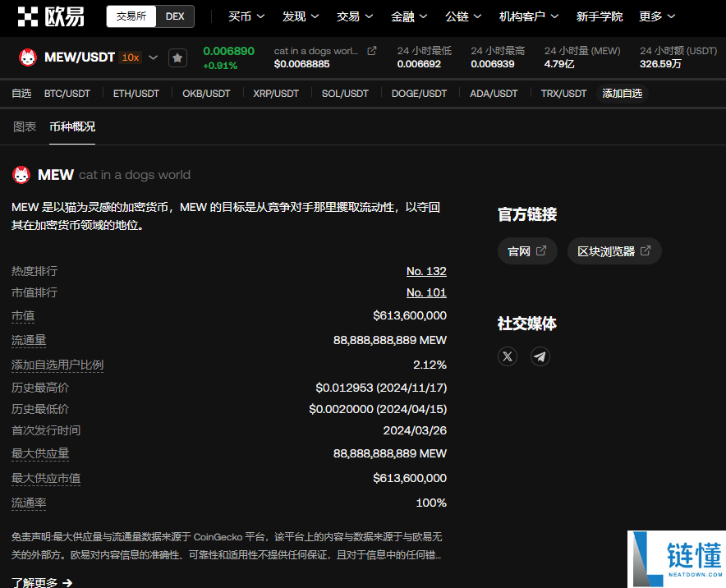Click the 流通率 label
Screen dimensions: 726x588
29,503
